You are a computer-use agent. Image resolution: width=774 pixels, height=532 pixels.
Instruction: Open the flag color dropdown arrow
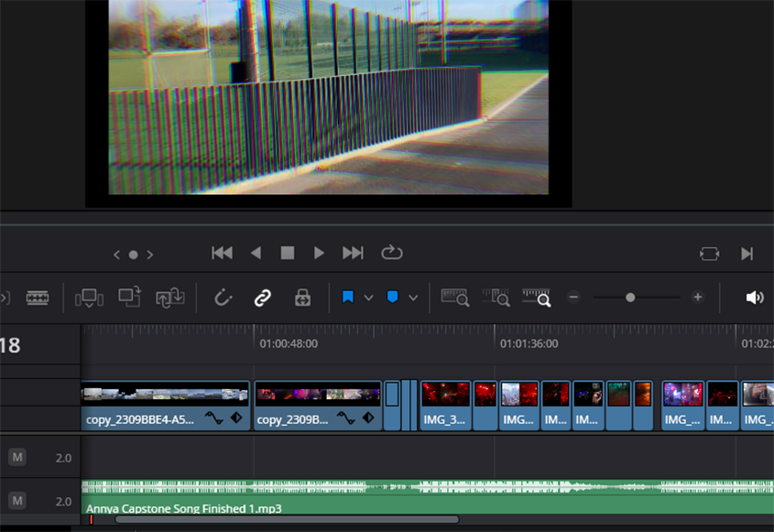368,298
